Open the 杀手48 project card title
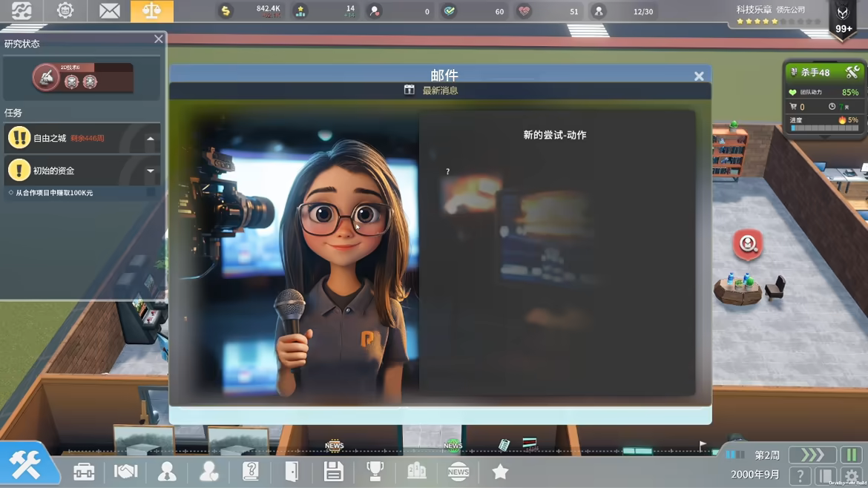Viewport: 868px width, 488px height. click(x=815, y=73)
